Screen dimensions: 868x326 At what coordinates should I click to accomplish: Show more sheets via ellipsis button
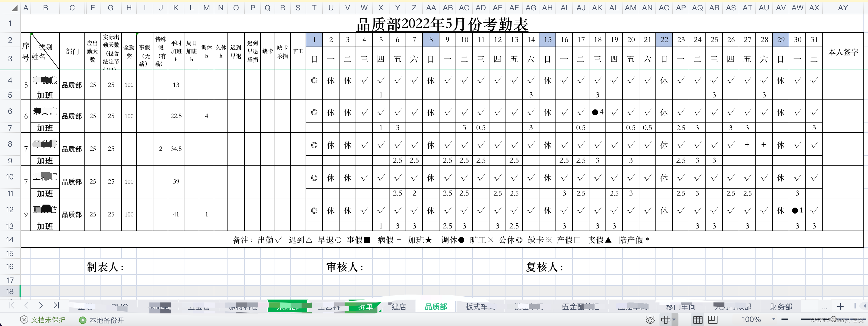tap(825, 307)
